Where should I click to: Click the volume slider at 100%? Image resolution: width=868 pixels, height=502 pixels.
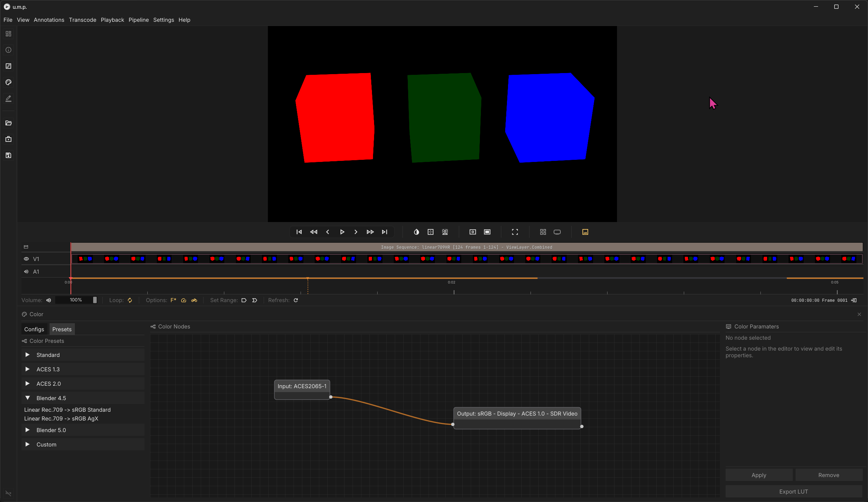pyautogui.click(x=76, y=300)
